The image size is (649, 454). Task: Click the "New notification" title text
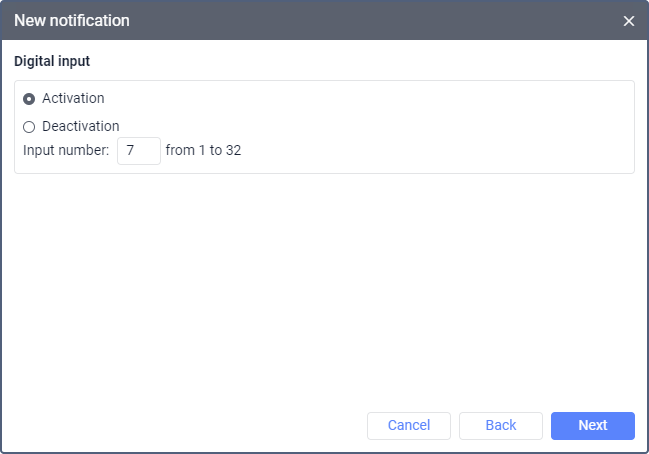[x=71, y=21]
